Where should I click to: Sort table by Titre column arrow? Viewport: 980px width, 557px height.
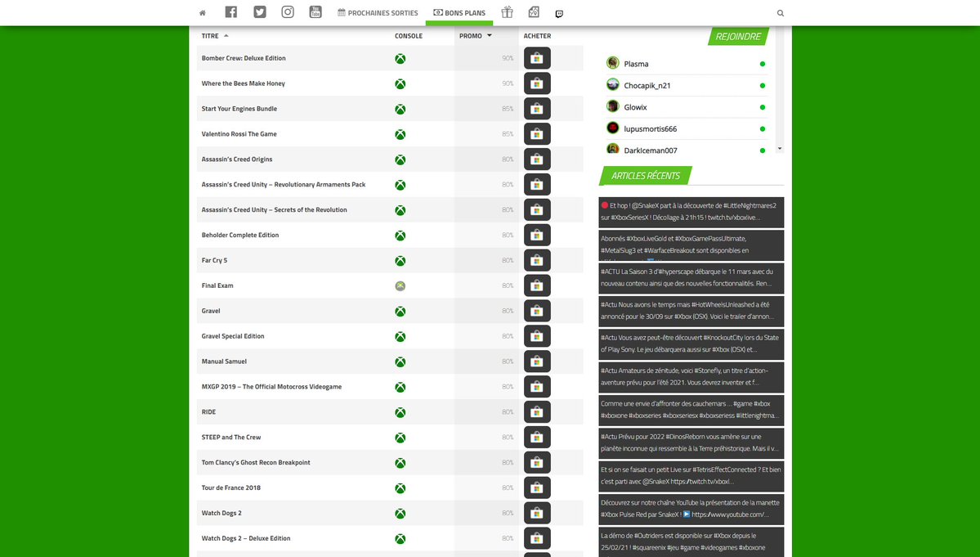pos(226,36)
